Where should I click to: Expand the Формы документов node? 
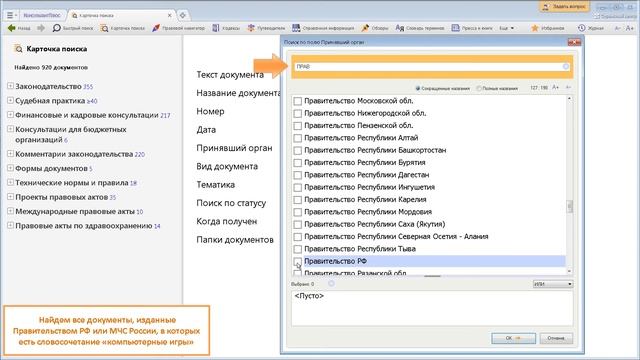click(10, 168)
